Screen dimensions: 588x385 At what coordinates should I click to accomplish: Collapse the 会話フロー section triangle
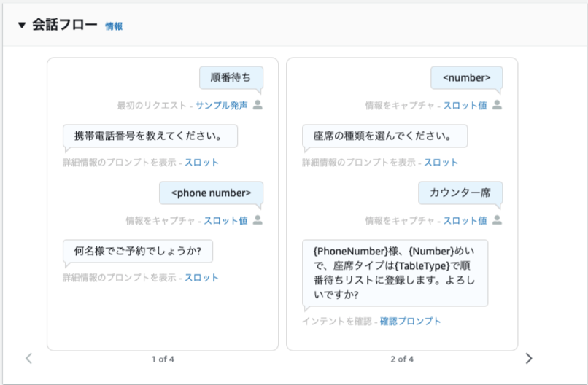(22, 26)
